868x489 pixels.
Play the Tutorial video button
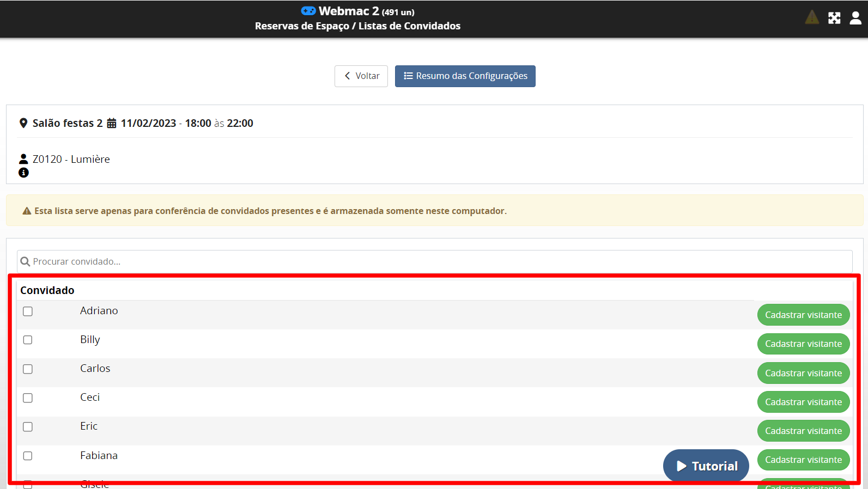[706, 466]
